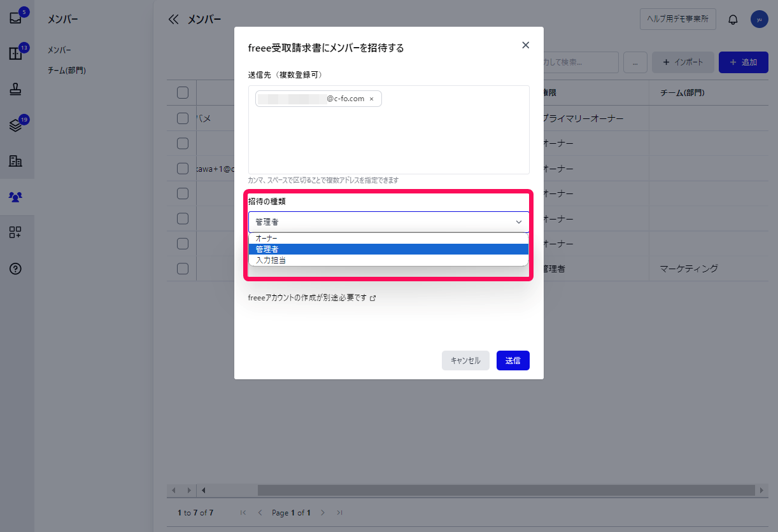Screen dimensions: 778x532
Task: Open the members people icon in sidebar
Action: pos(16,197)
